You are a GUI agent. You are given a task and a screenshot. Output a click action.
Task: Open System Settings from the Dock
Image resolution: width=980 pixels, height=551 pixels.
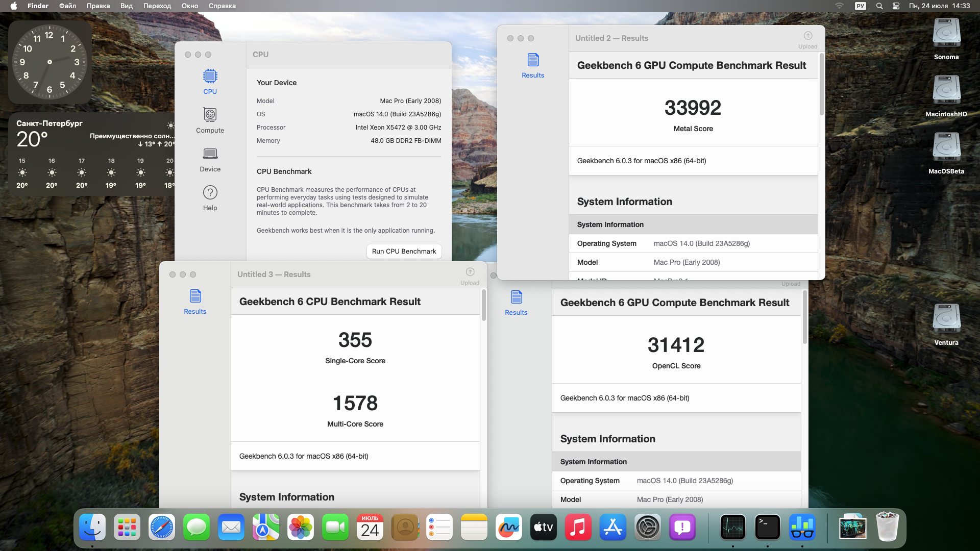[648, 527]
